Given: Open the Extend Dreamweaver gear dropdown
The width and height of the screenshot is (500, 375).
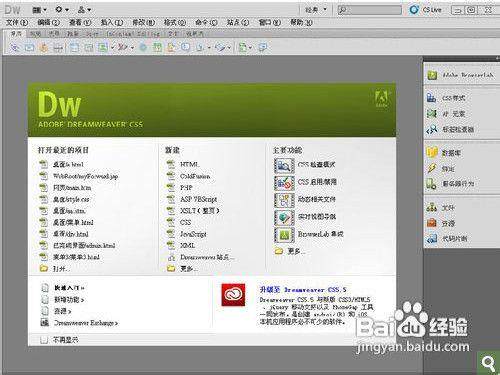Looking at the screenshot, I should tap(62, 10).
